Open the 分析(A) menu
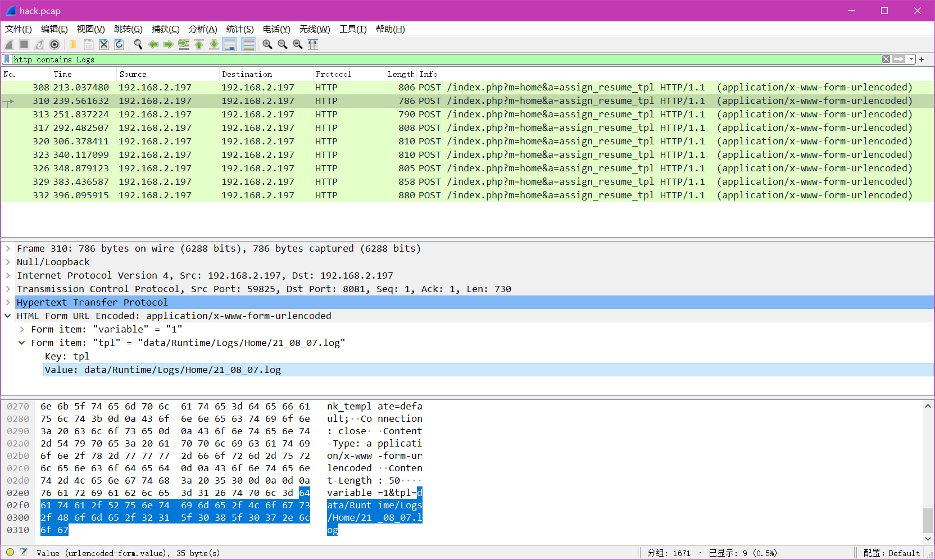Screen dimensions: 935x560 (203, 29)
